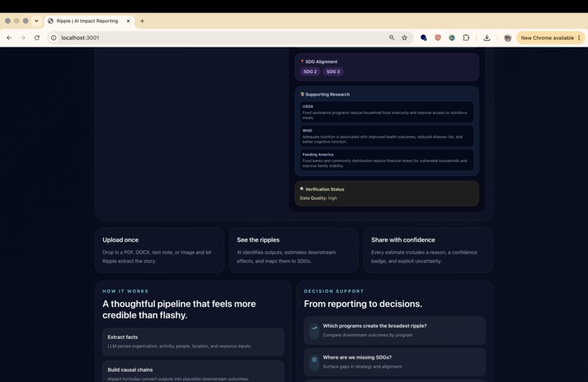Click the SDG Alignment pin icon
The width and height of the screenshot is (588, 382).
click(x=302, y=61)
